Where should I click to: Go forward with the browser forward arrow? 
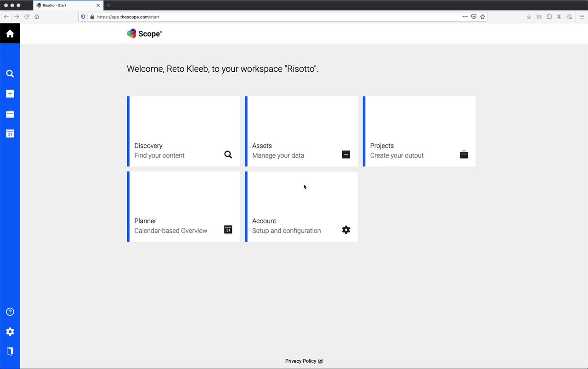pyautogui.click(x=17, y=17)
